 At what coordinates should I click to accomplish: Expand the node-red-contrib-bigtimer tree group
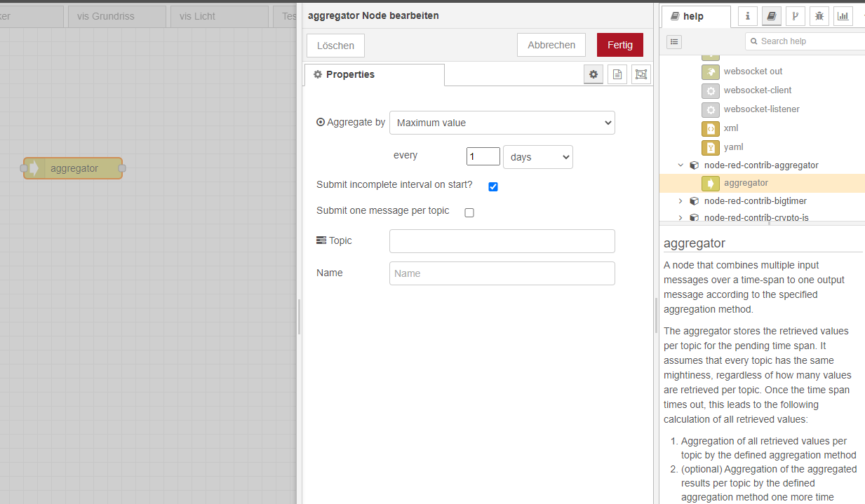(680, 201)
